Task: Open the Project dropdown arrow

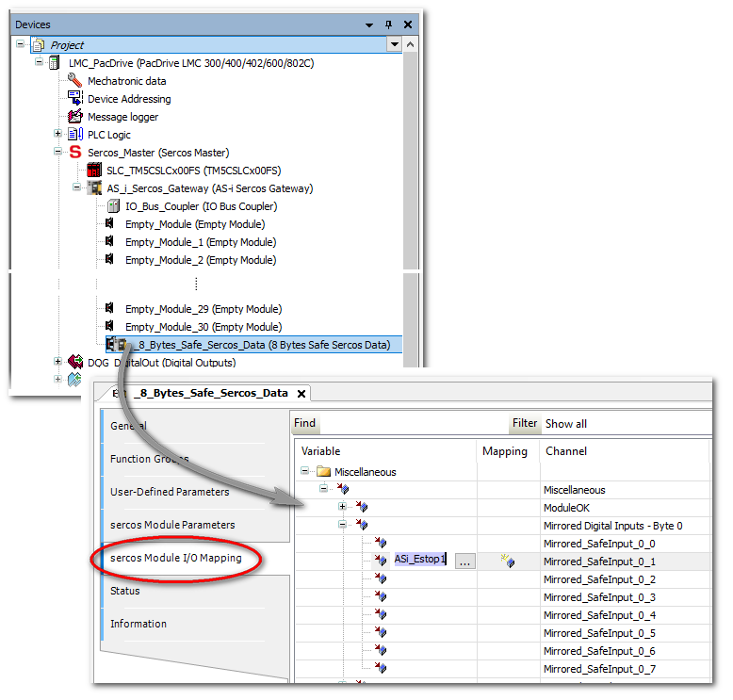Action: click(x=394, y=44)
